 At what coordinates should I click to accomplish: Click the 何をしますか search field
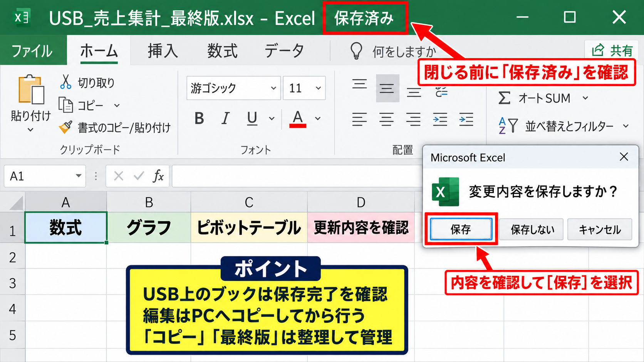pos(404,51)
